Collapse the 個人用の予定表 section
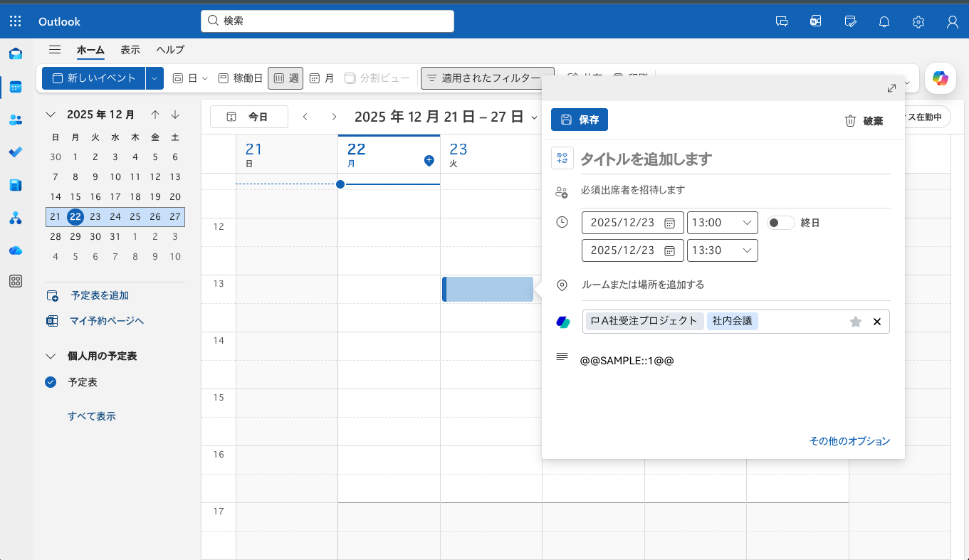The width and height of the screenshot is (969, 560). coord(51,356)
